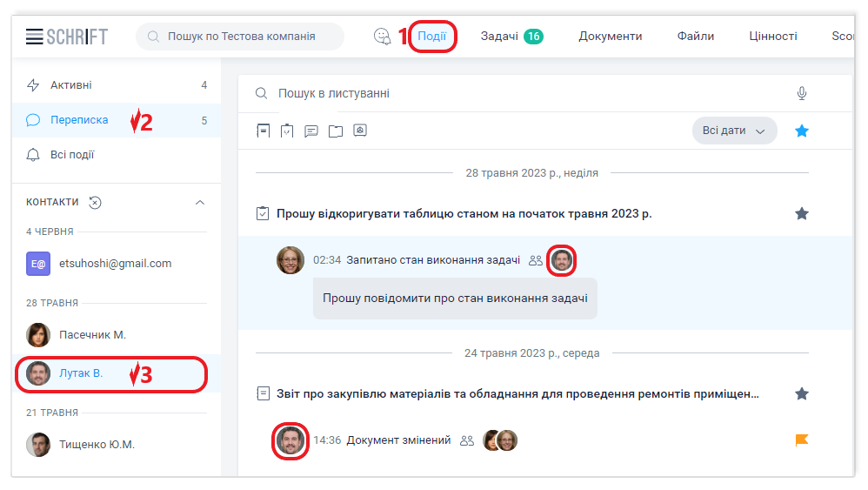The image size is (868, 490).
Task: Click the "Пошук в листуванні" search field
Action: [522, 93]
